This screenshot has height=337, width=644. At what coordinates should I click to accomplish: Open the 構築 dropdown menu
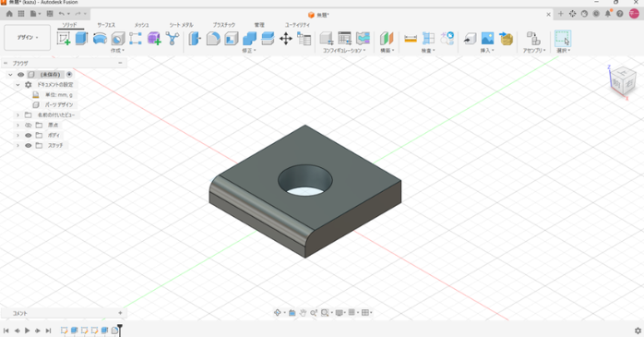(x=387, y=51)
